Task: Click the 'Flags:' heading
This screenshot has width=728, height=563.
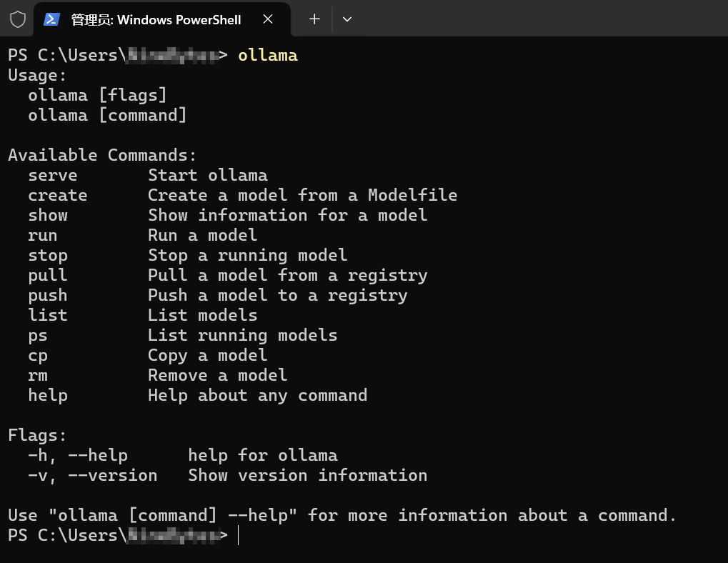Action: click(x=37, y=435)
